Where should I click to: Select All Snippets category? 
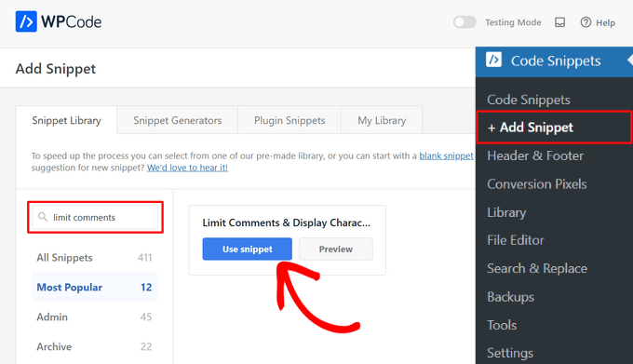(94, 258)
